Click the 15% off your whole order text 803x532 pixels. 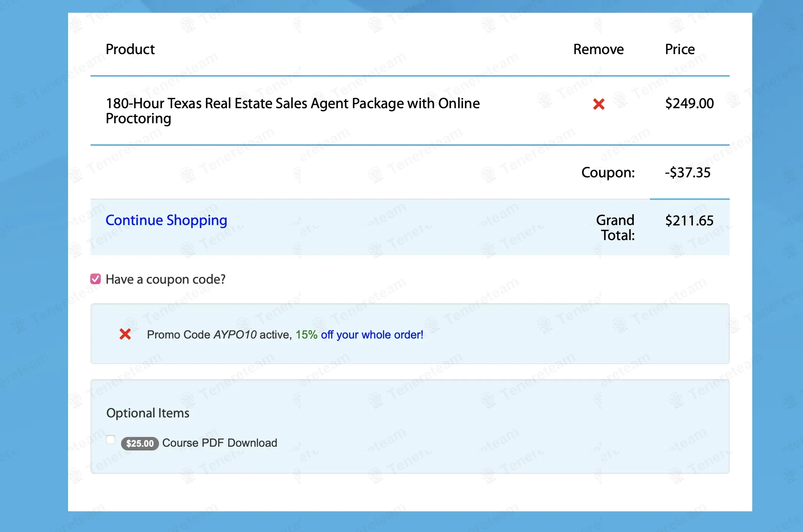point(359,335)
